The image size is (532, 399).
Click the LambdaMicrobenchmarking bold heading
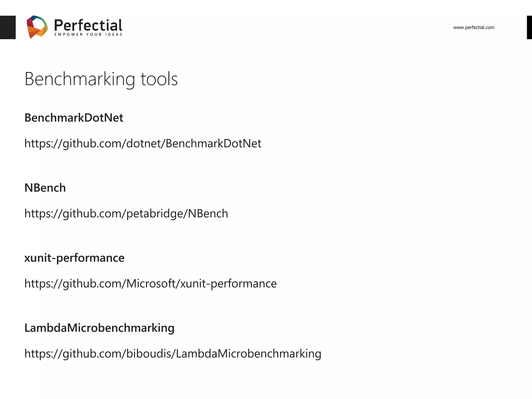[99, 328]
